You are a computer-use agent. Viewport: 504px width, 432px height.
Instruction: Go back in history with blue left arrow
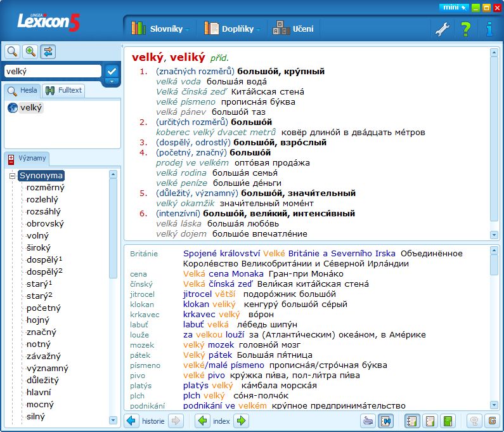point(132,421)
